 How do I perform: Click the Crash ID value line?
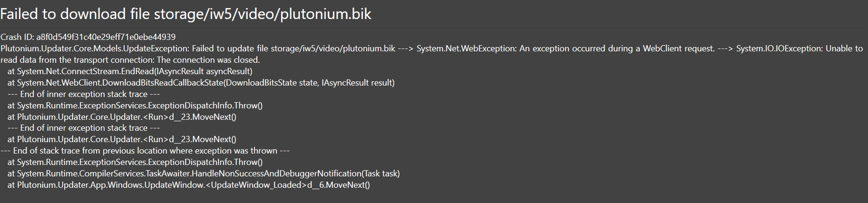(88, 37)
